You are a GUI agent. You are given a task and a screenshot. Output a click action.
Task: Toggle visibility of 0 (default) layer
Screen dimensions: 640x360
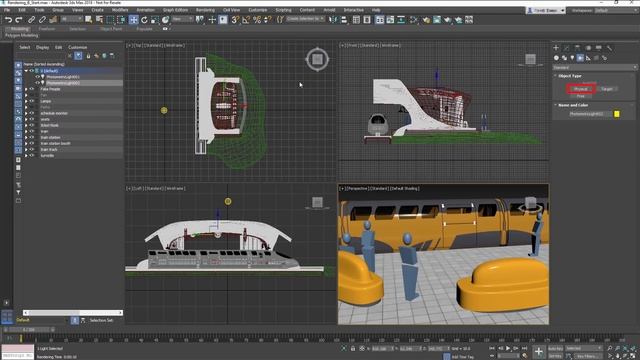(x=31, y=71)
